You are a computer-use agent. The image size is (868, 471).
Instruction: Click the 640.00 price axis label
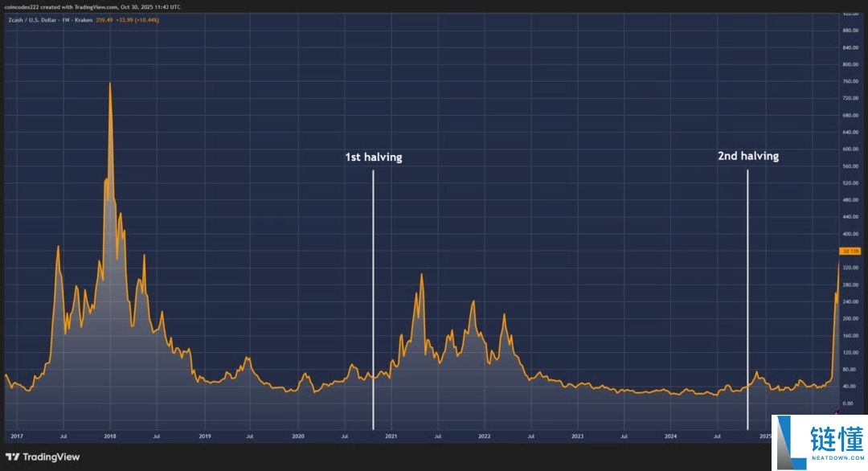pyautogui.click(x=850, y=133)
